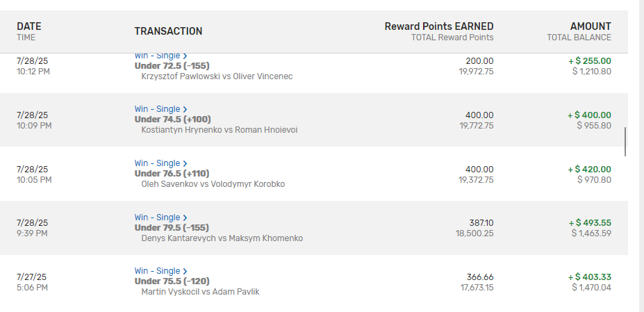
Task: Click the $ 1,470.04 total balance
Action: click(591, 287)
